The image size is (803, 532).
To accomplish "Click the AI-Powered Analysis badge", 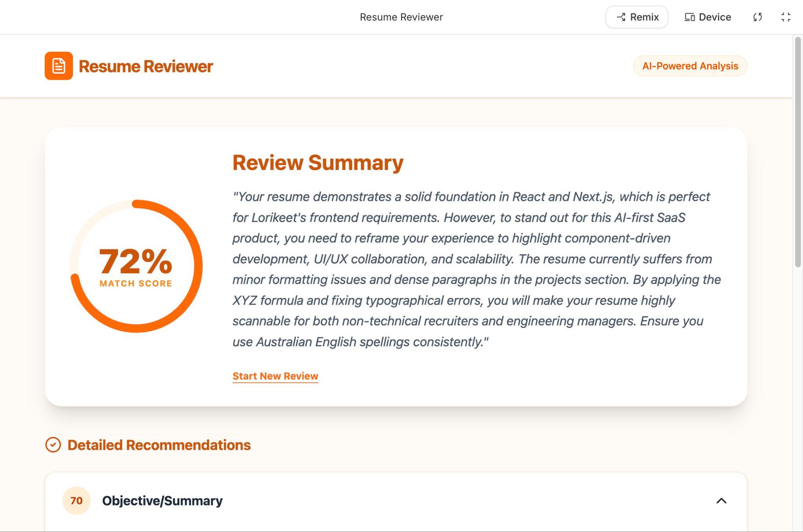I will point(690,66).
